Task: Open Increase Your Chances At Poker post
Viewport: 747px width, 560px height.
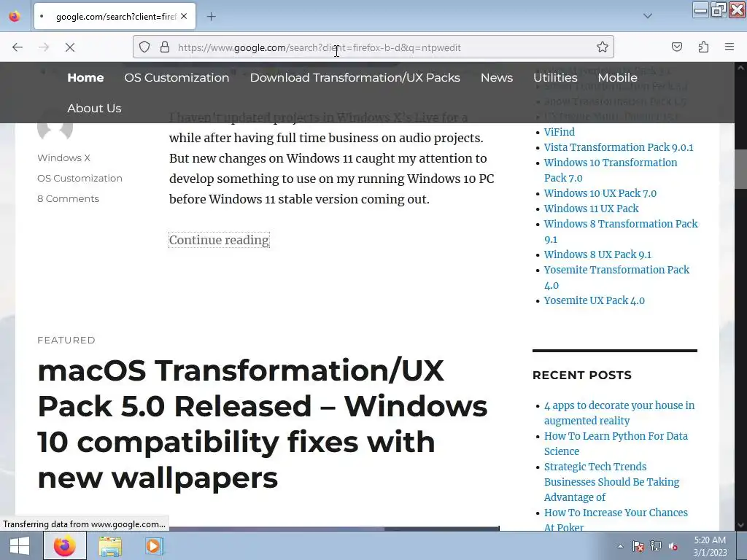Action: [x=616, y=519]
